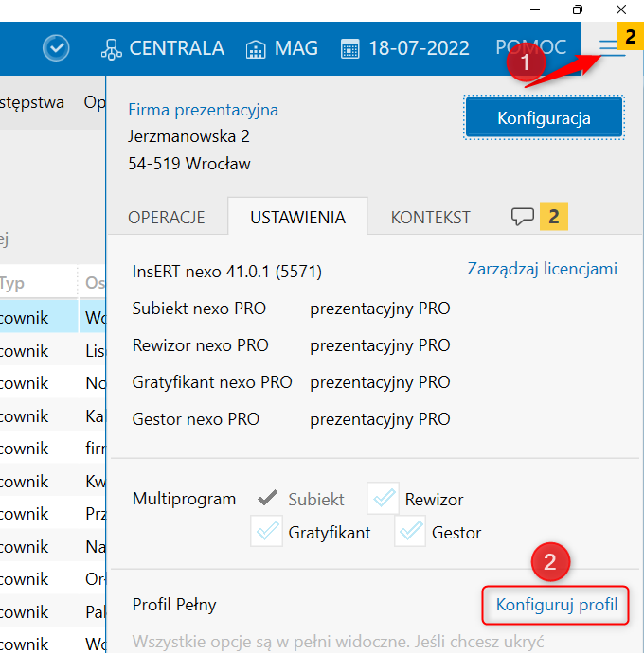Open the CENTRALA branch selector

pyautogui.click(x=163, y=48)
